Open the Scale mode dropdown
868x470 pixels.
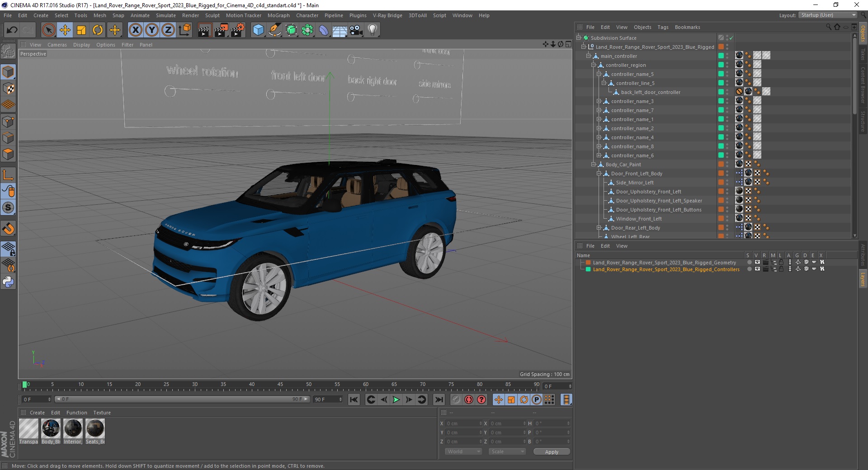click(507, 451)
